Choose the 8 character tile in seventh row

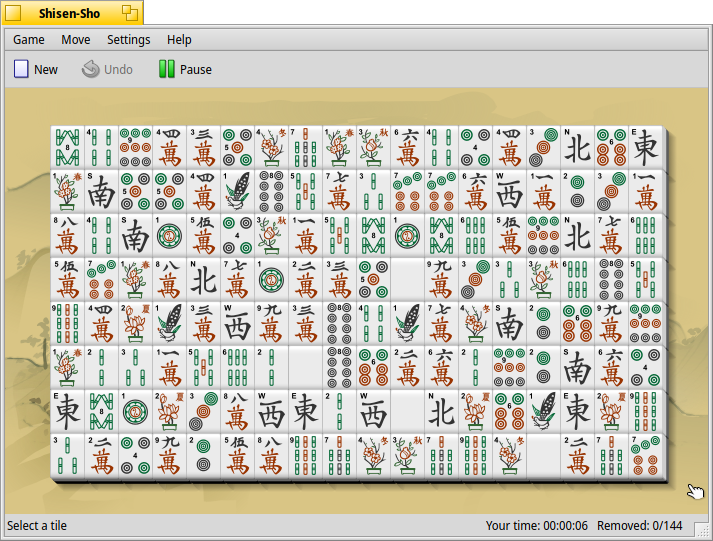click(x=238, y=412)
